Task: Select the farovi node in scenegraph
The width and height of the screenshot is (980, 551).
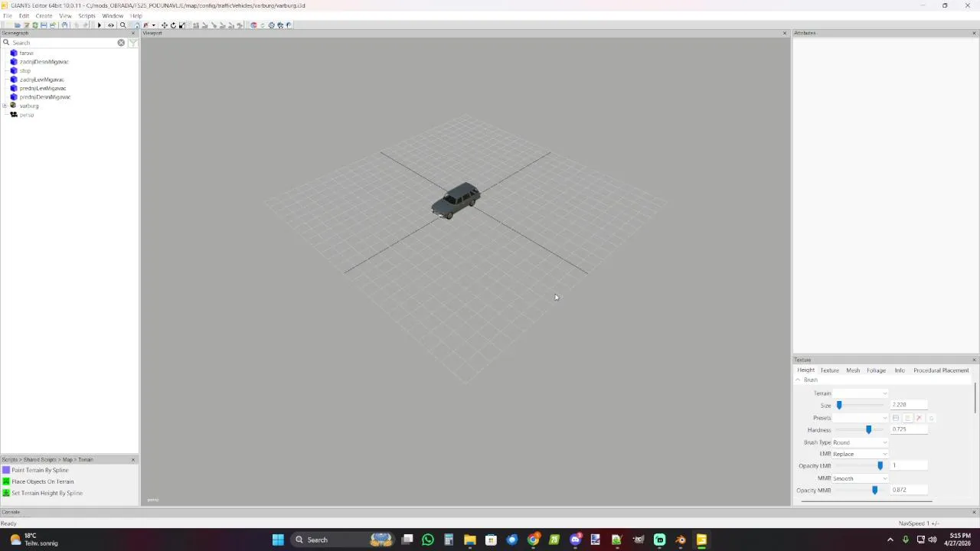Action: coord(26,53)
